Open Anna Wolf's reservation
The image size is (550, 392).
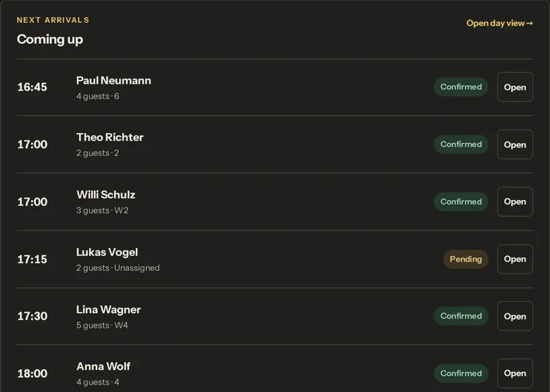[515, 373]
